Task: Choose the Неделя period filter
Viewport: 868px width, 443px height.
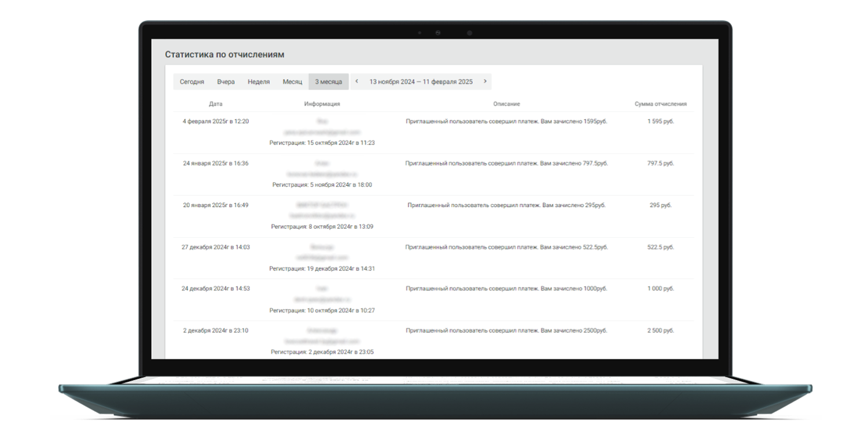Action: coord(259,82)
